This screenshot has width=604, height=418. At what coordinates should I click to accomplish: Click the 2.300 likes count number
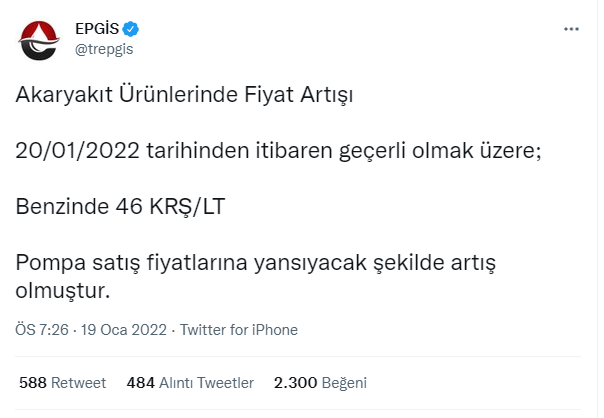(x=296, y=382)
